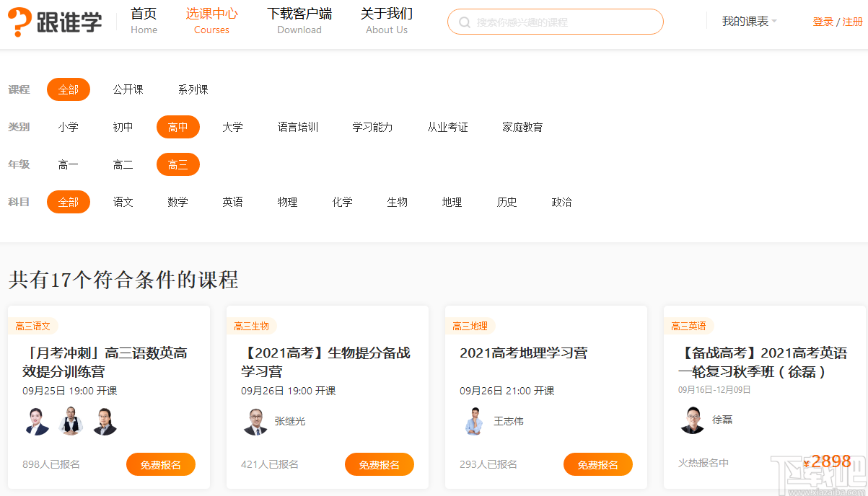Click teacher 王志伟 avatar
The width and height of the screenshot is (868, 496).
(474, 421)
